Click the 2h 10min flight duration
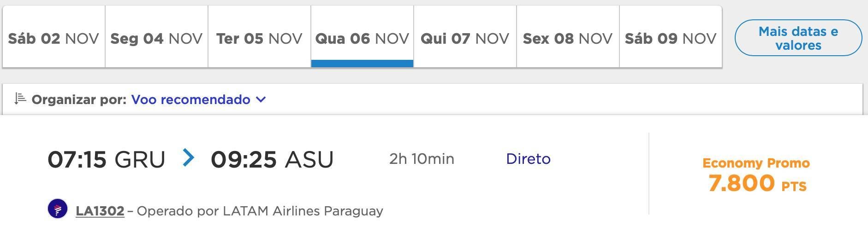This screenshot has height=232, width=868. [x=422, y=159]
